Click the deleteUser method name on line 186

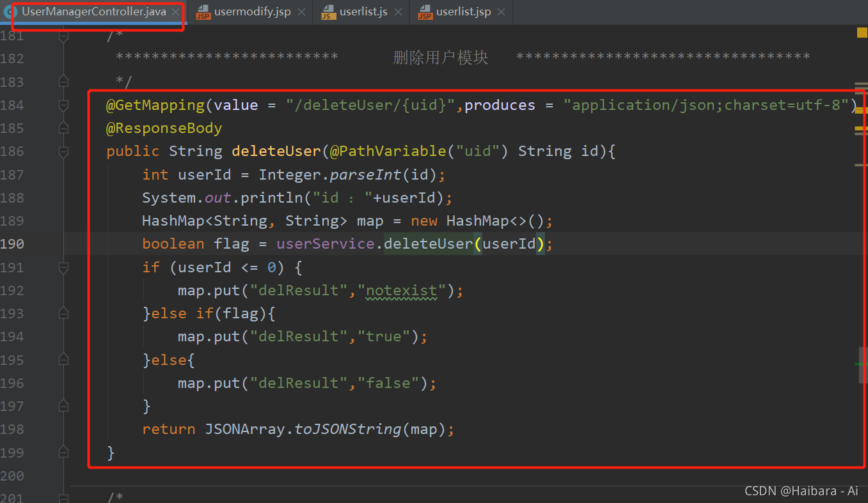point(276,151)
